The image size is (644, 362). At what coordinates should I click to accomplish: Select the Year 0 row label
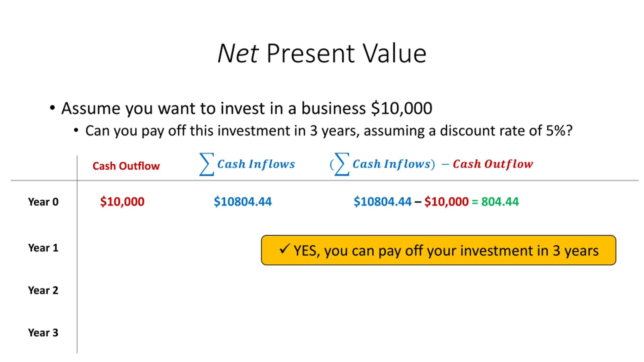[43, 202]
